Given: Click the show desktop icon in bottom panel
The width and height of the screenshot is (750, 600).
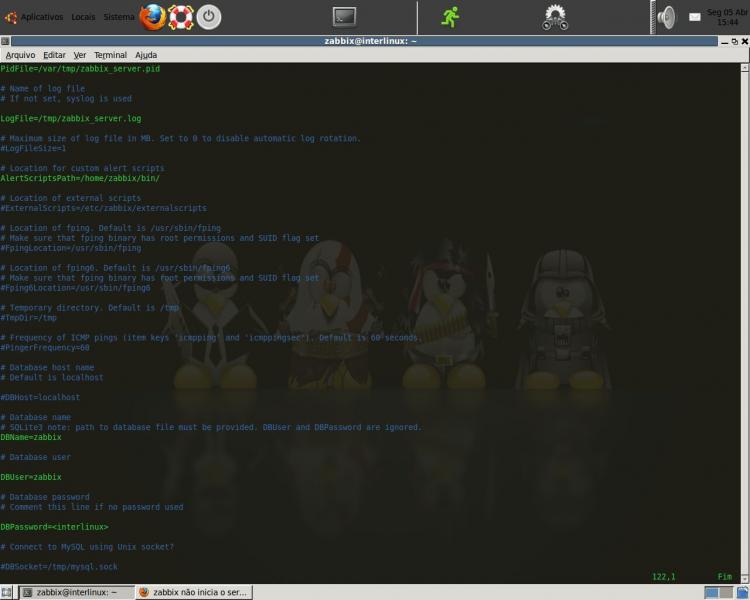Looking at the screenshot, I should pyautogui.click(x=6, y=592).
